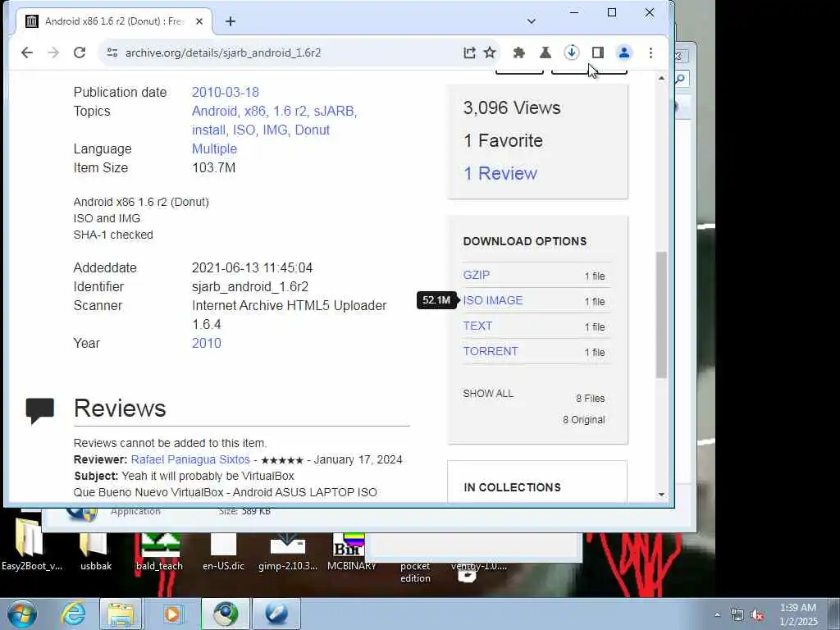Select the bald_teach desktop icon

[x=159, y=552]
